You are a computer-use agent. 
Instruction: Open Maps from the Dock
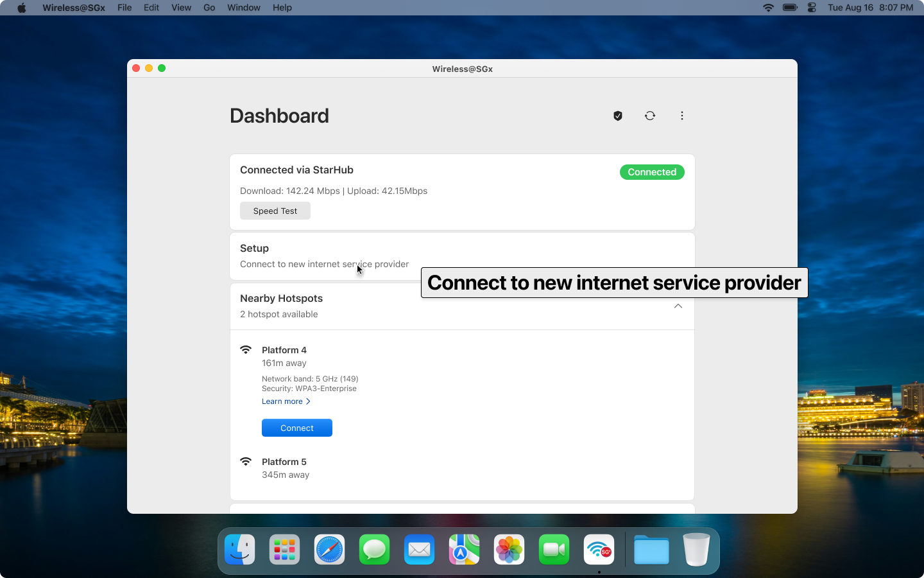pos(464,550)
